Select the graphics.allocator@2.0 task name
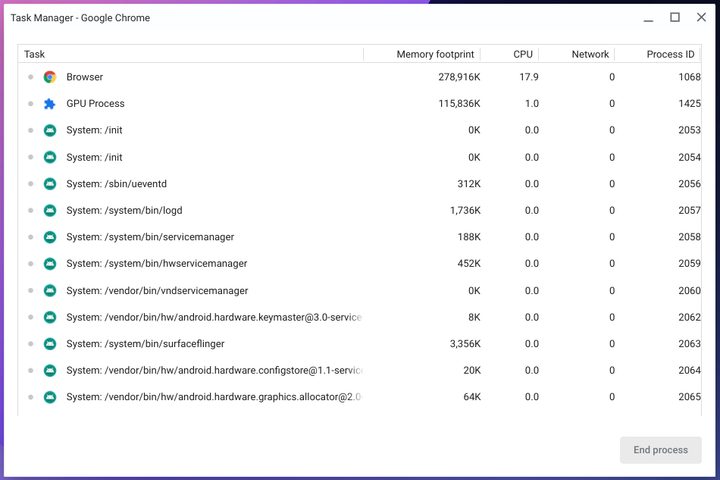720x480 pixels. point(214,397)
